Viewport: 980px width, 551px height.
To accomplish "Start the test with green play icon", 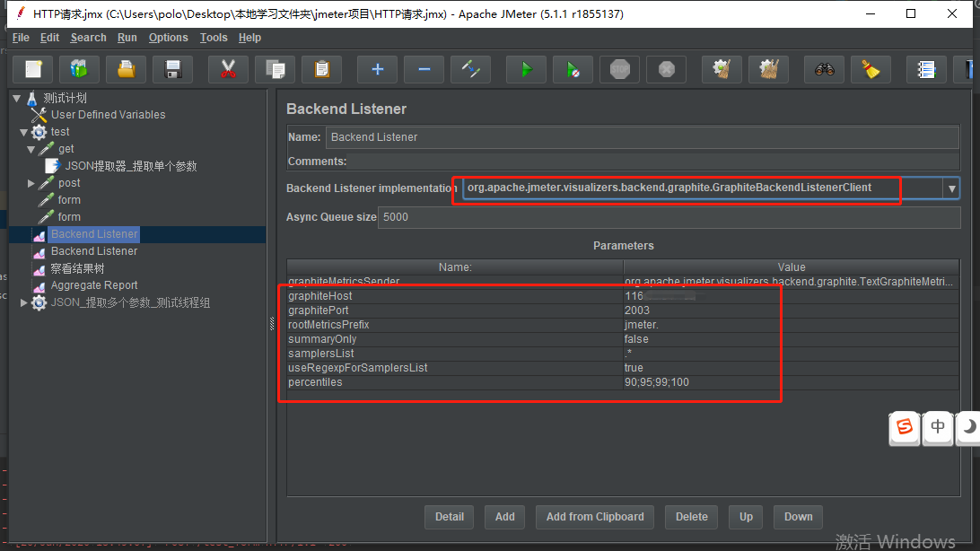I will coord(526,69).
